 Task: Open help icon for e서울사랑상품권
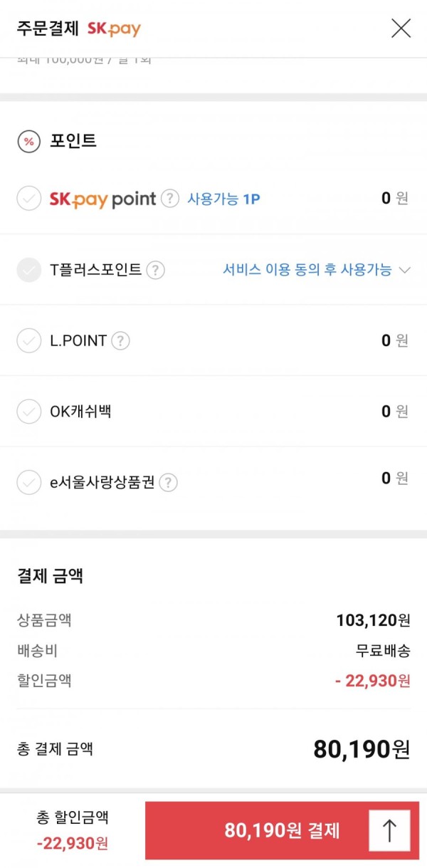point(167,483)
